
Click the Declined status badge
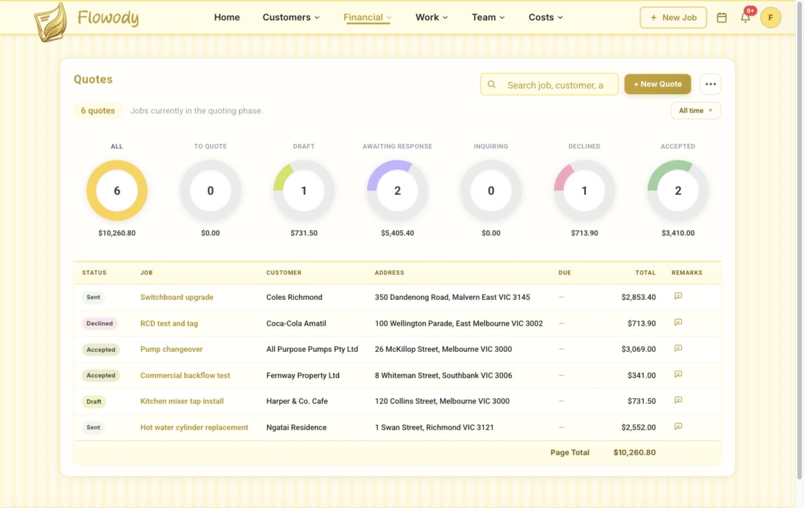point(99,323)
